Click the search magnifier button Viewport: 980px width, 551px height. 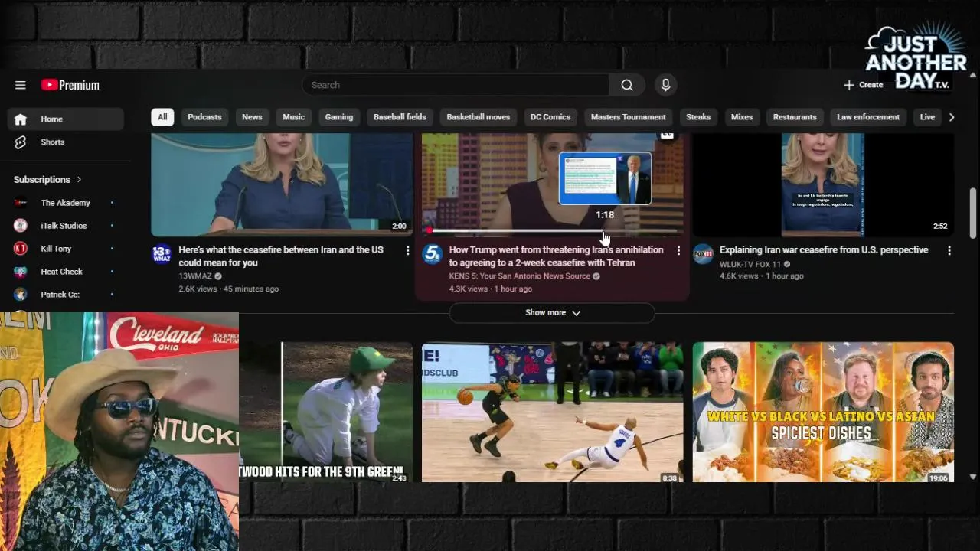pyautogui.click(x=627, y=85)
